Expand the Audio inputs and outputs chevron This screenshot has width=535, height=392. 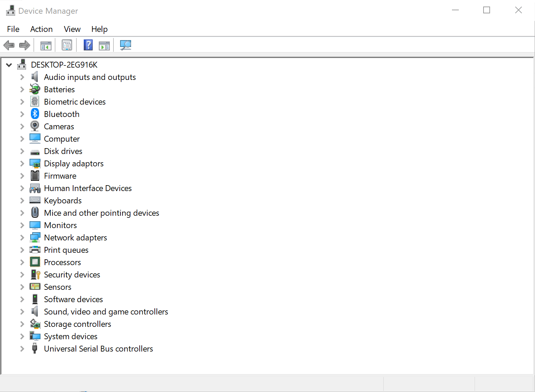pyautogui.click(x=22, y=77)
